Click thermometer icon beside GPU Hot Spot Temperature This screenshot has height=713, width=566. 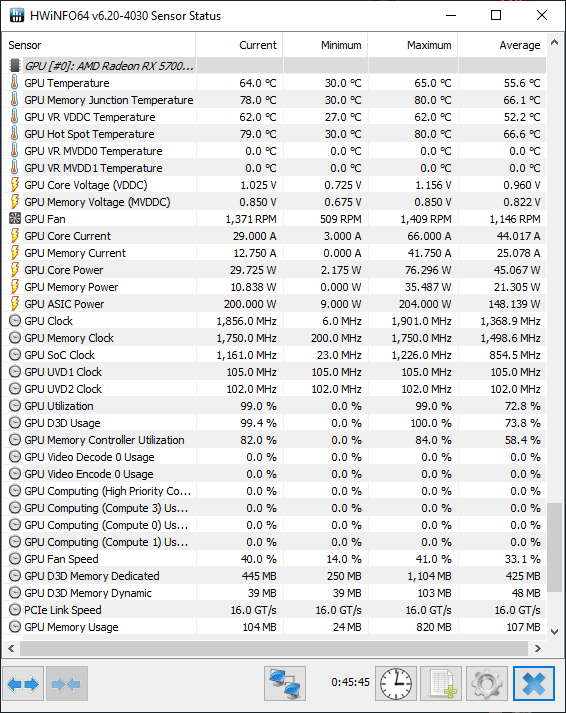click(x=15, y=134)
